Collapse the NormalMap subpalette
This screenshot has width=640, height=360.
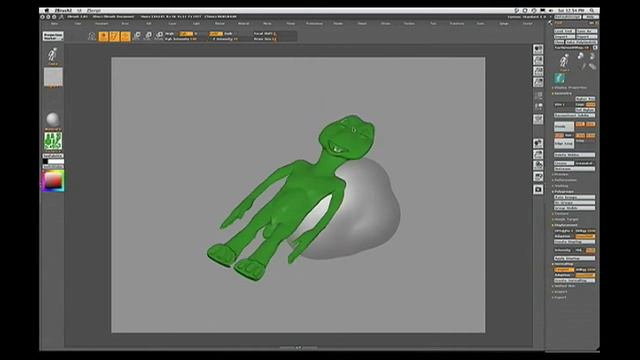coord(564,264)
